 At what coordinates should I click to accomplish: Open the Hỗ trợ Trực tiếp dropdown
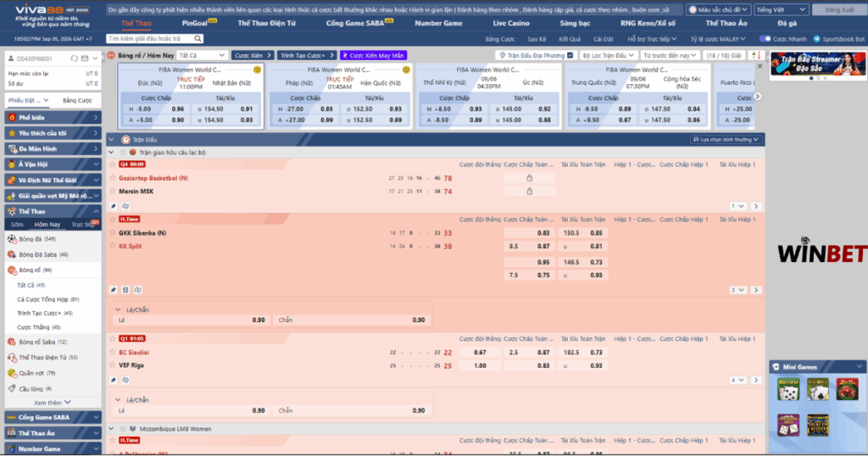coord(652,39)
